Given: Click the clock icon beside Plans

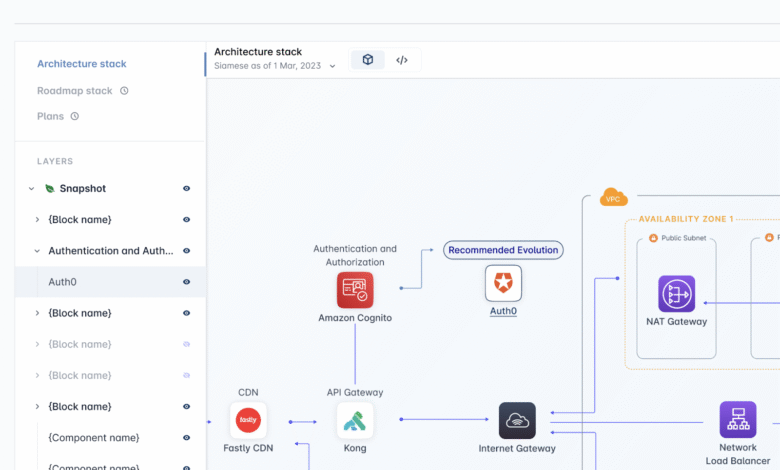Looking at the screenshot, I should [75, 116].
